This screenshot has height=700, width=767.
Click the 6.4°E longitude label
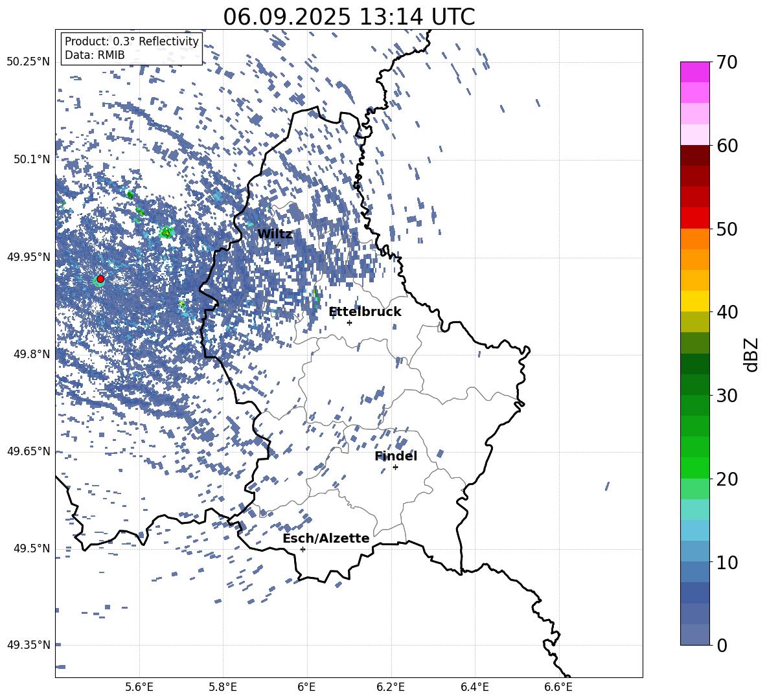coord(475,687)
